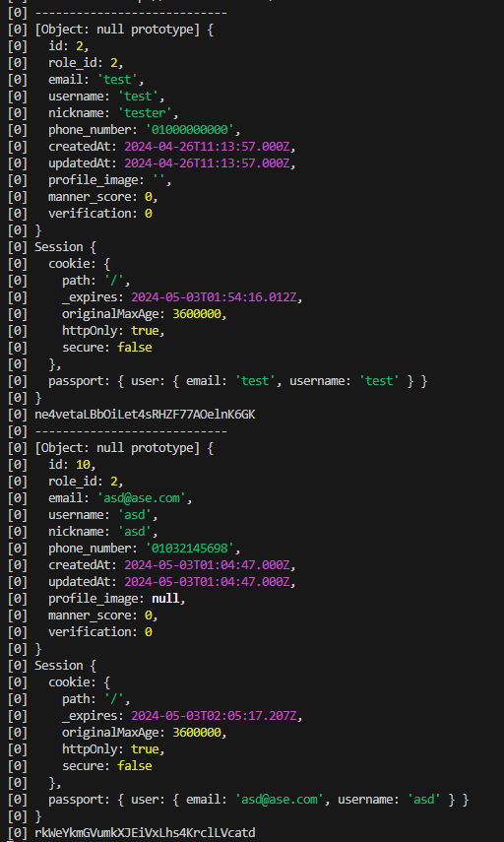504x842 pixels.
Task: Click createdAt value 2024-04-26T11:13:57.000Z
Action: point(208,147)
